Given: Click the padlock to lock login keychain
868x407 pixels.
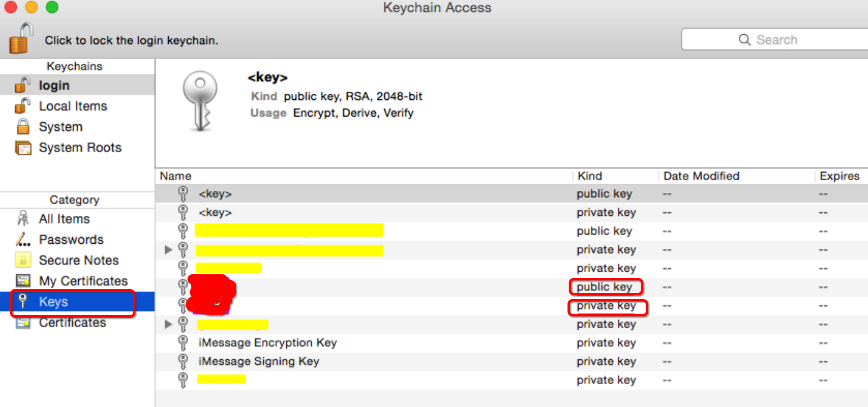Looking at the screenshot, I should (x=20, y=38).
